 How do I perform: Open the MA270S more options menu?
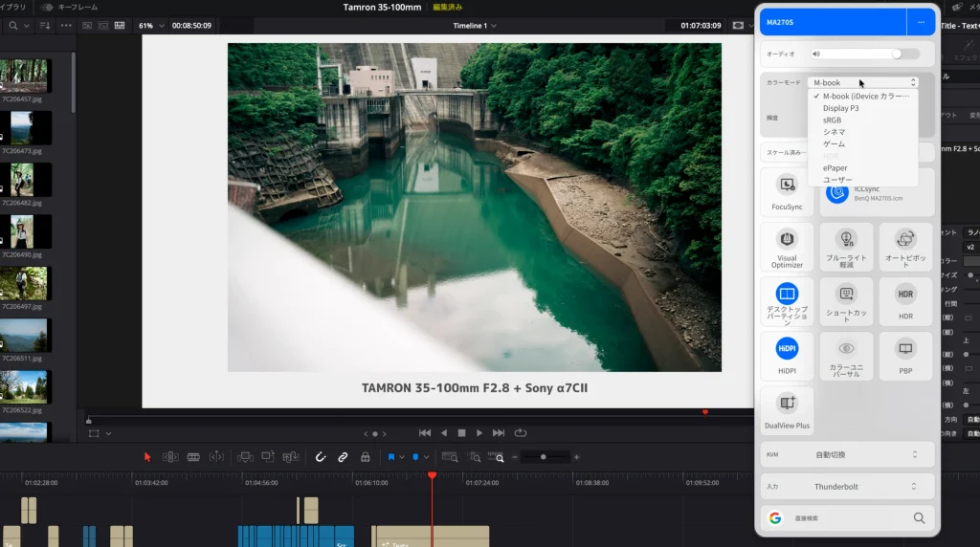point(921,22)
